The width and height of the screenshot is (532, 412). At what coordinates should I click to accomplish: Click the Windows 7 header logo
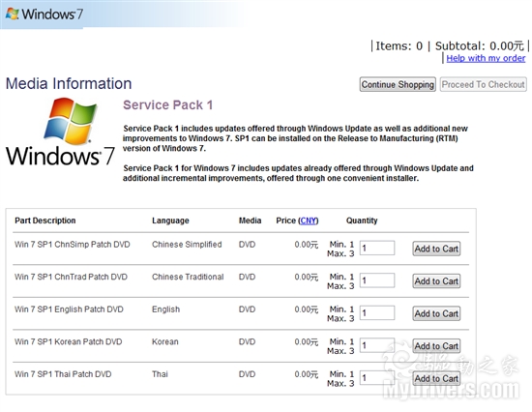pos(44,14)
